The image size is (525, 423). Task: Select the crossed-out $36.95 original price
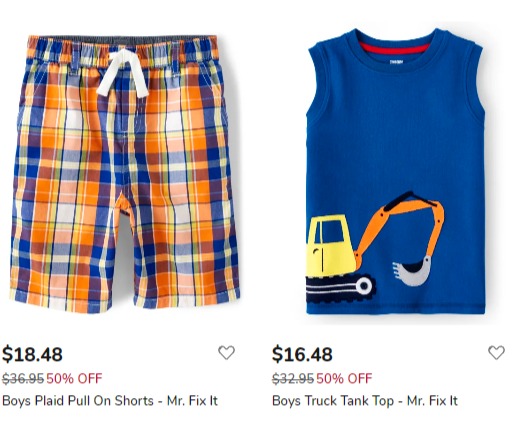coord(23,379)
